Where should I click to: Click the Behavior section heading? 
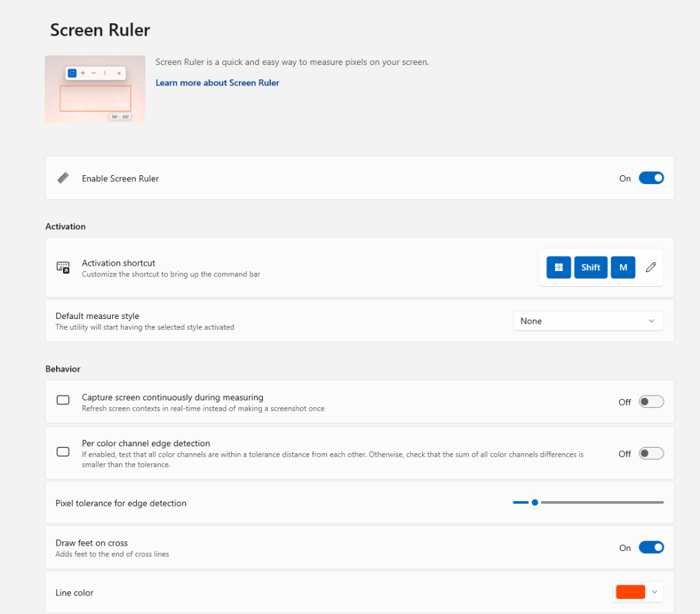point(63,369)
